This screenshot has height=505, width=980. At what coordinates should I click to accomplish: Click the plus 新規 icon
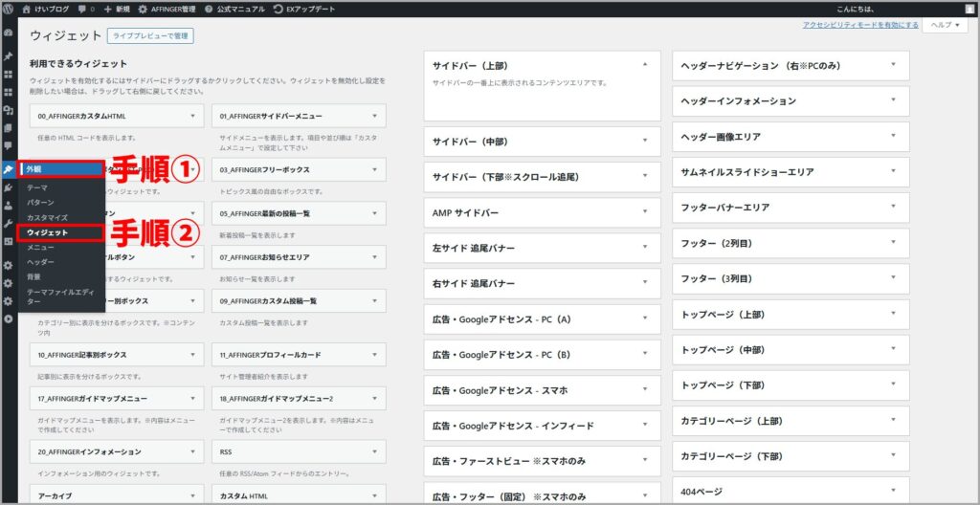point(108,9)
